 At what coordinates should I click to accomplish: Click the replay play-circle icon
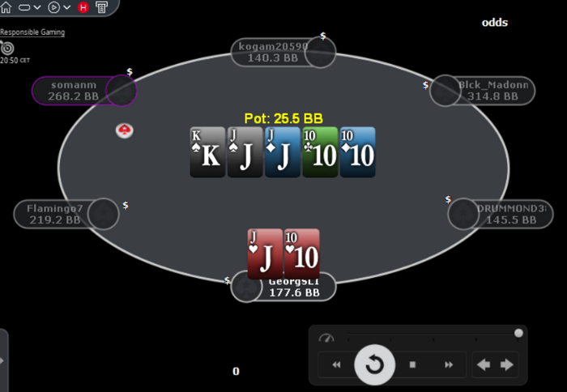(x=54, y=7)
